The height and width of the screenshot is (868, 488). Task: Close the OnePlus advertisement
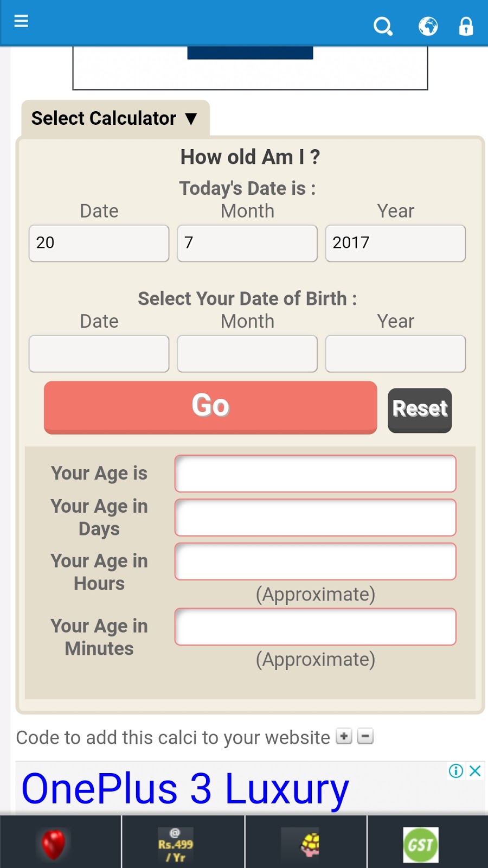pyautogui.click(x=475, y=771)
